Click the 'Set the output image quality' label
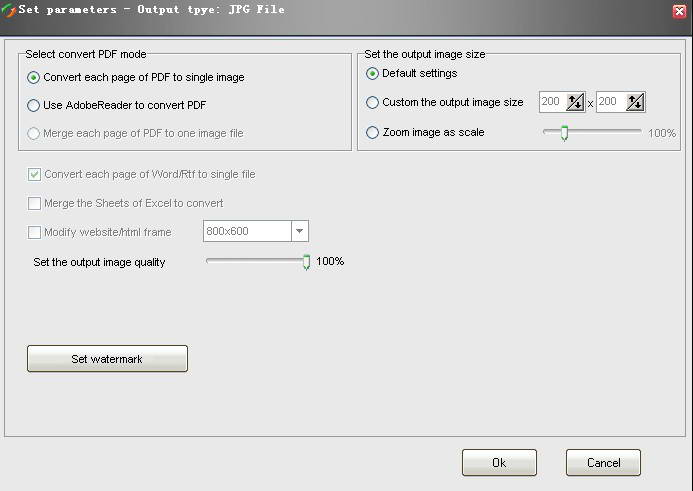 tap(99, 263)
